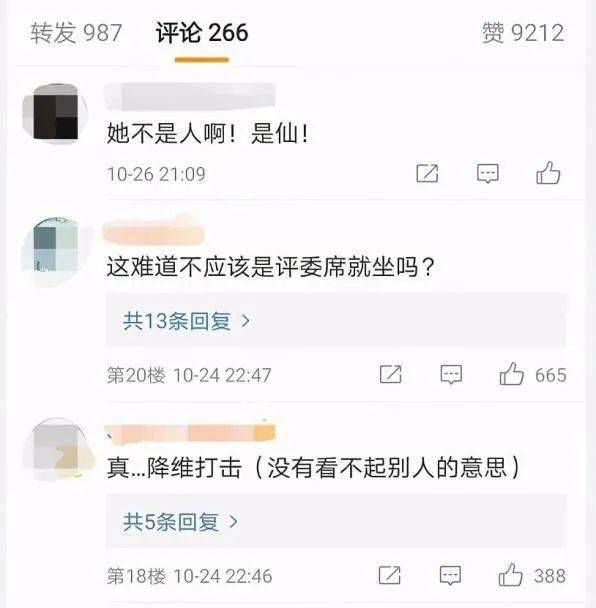This screenshot has height=608, width=596.
Task: Open avatar of 第20楼 commenter
Action: [x=55, y=248]
